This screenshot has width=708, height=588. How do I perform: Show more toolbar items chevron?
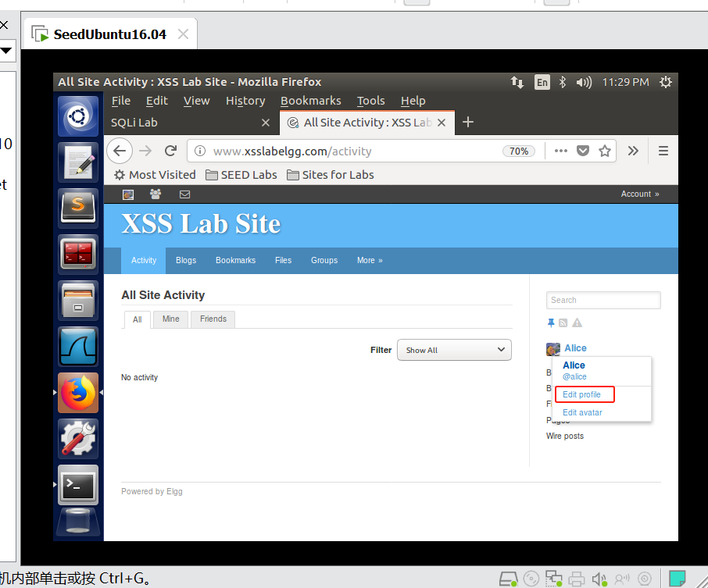tap(633, 151)
